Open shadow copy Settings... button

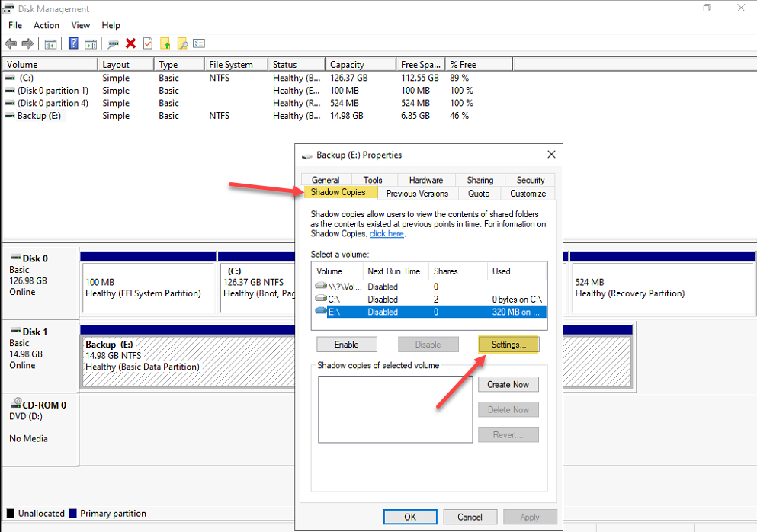(x=508, y=345)
